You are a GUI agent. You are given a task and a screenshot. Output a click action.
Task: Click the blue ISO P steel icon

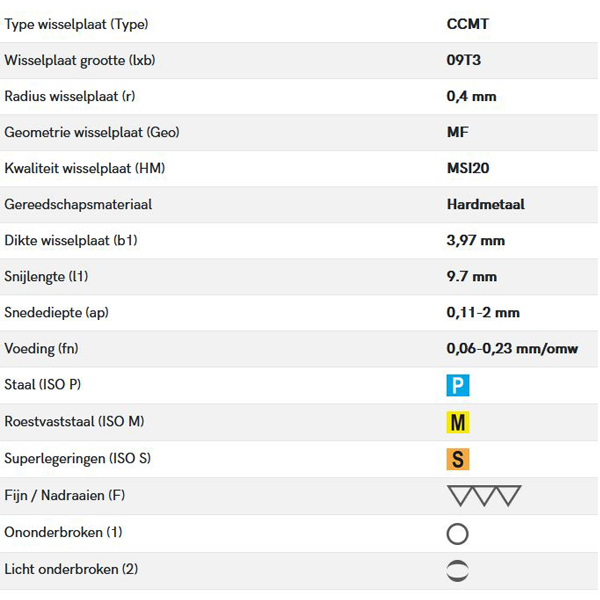(x=458, y=386)
